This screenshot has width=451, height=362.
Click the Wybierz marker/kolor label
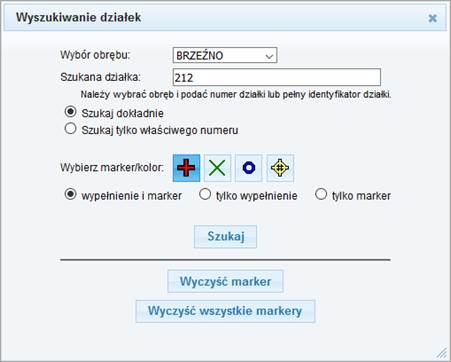[112, 168]
